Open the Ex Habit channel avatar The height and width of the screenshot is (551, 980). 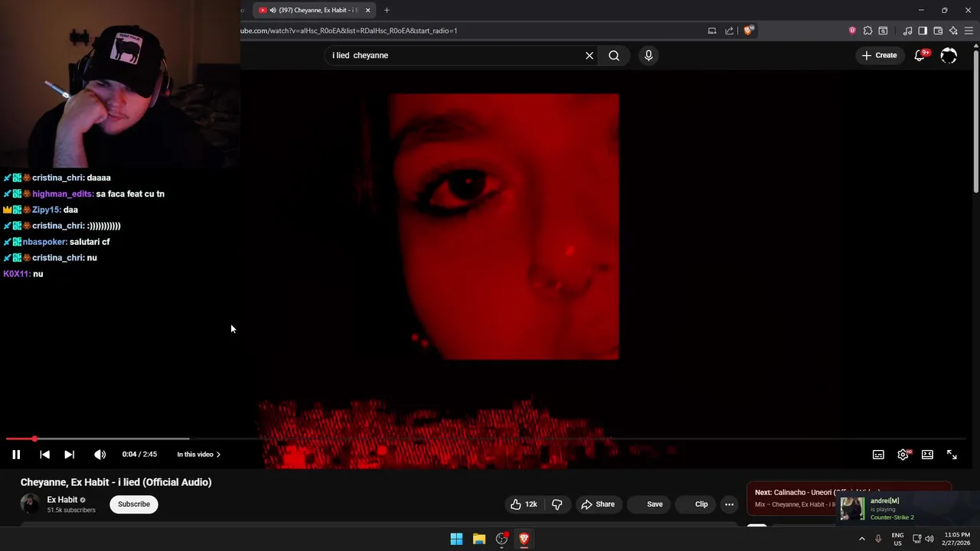pos(30,504)
